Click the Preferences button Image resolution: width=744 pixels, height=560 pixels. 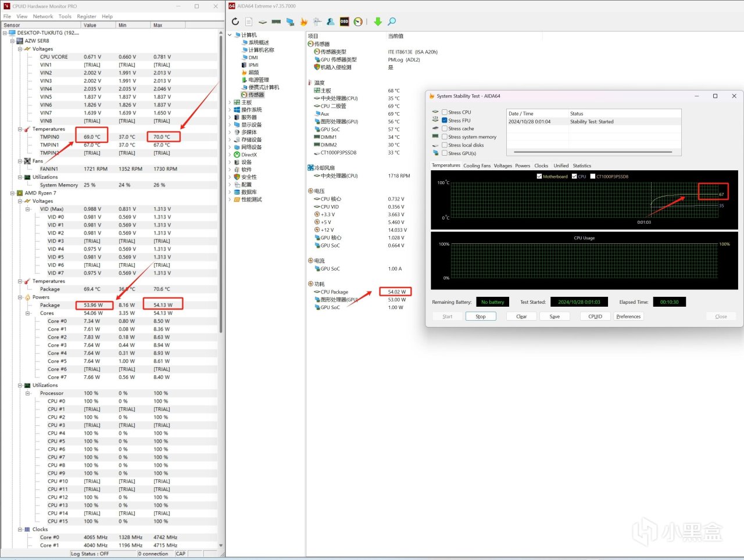click(x=628, y=317)
